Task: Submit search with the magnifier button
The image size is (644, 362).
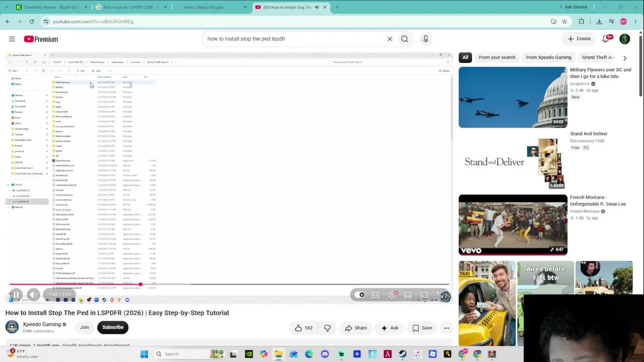Action: (405, 39)
